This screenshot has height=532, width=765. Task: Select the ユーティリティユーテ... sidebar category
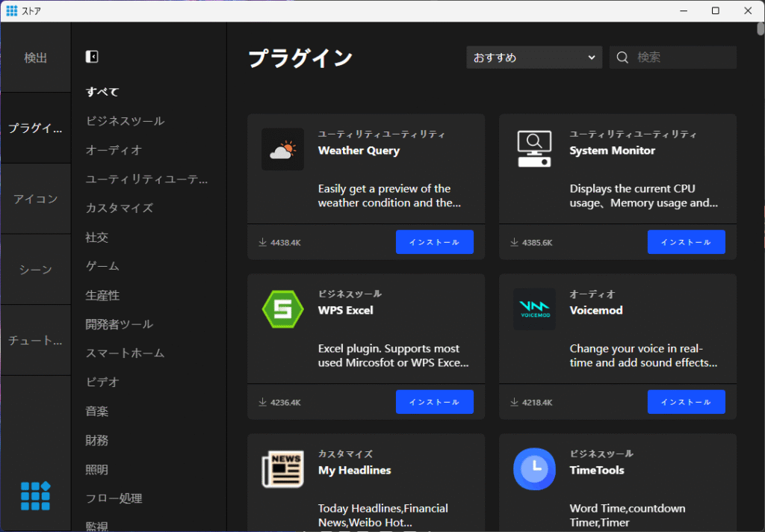(147, 179)
